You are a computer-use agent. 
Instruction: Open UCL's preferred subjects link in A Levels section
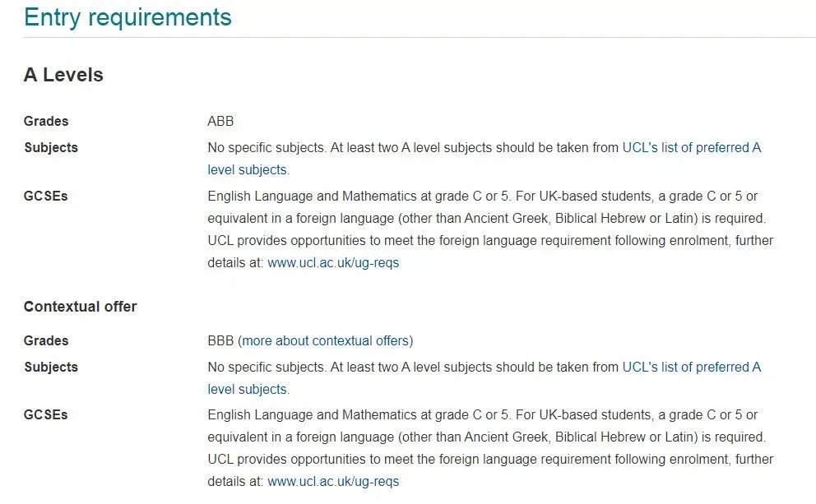(x=692, y=148)
